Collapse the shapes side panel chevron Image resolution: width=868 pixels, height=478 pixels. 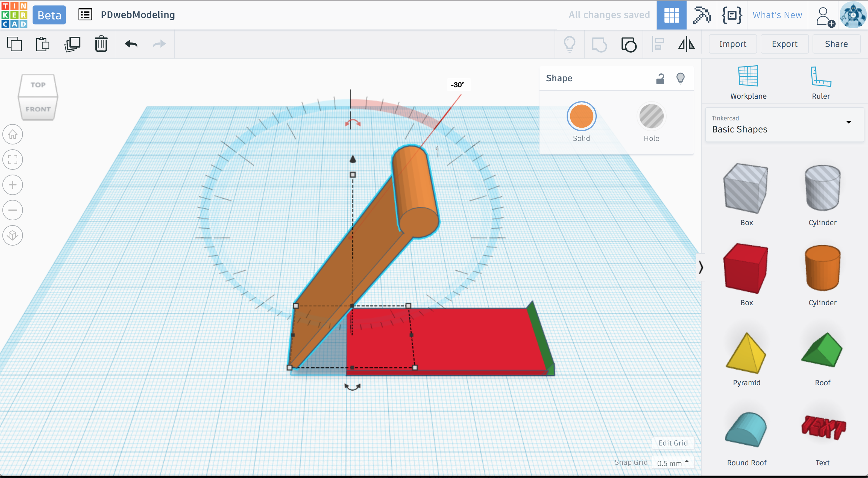click(700, 267)
